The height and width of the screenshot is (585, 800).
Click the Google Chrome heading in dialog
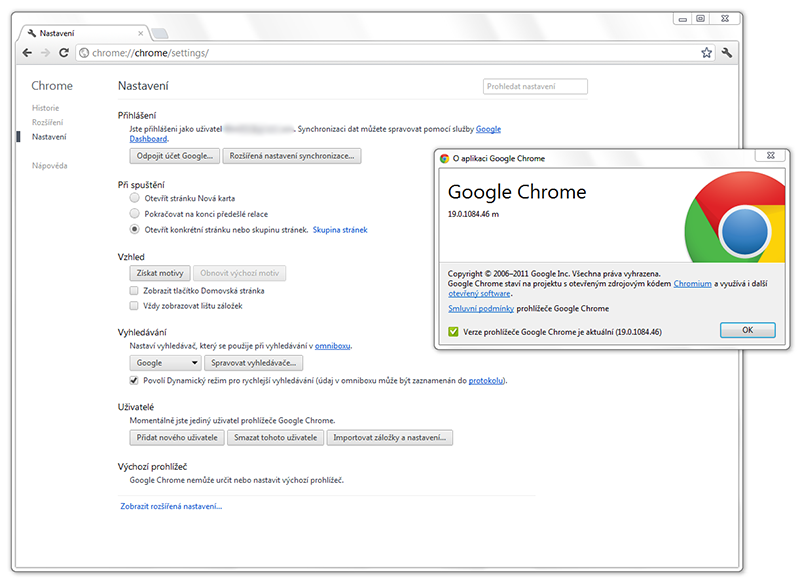517,192
